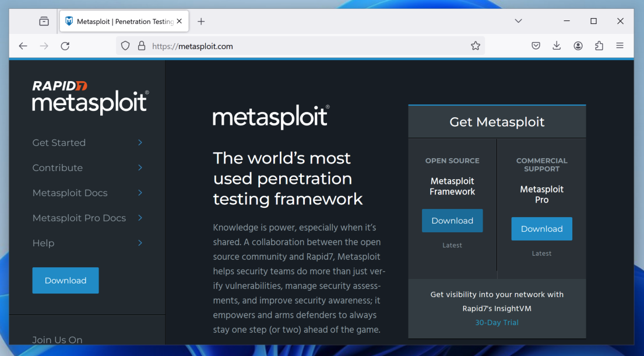644x356 pixels.
Task: Open the 30-Day Trial link
Action: pos(497,322)
